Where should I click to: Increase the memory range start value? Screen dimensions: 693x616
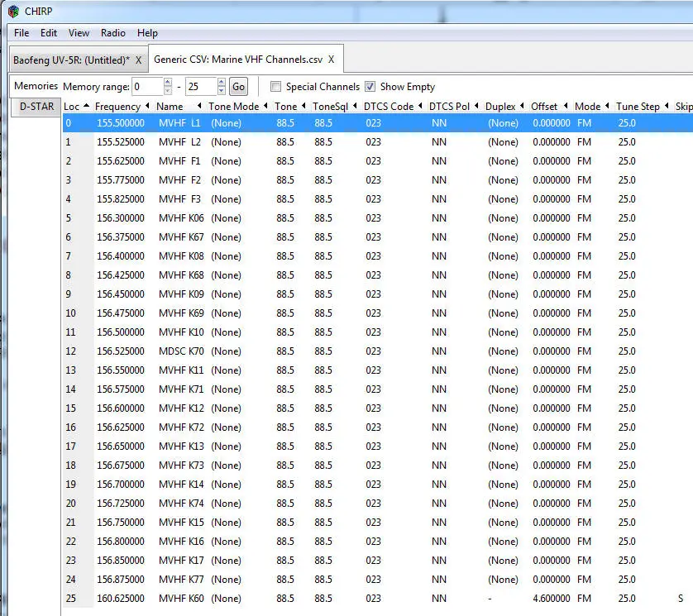pyautogui.click(x=168, y=82)
